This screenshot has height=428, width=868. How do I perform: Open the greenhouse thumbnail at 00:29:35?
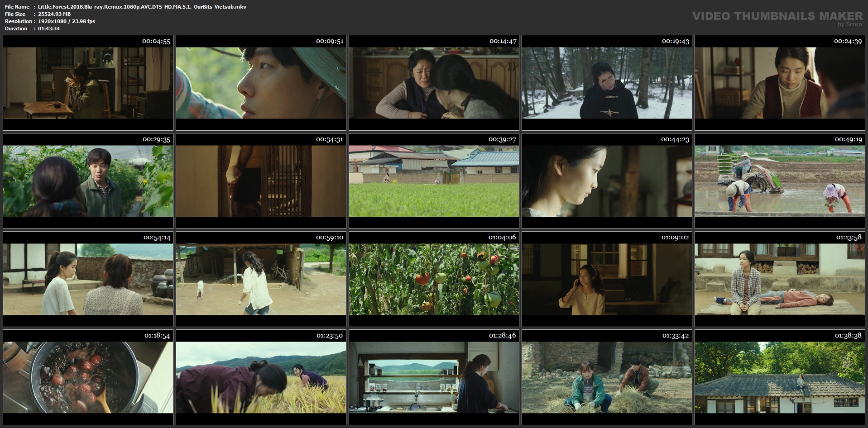click(88, 181)
